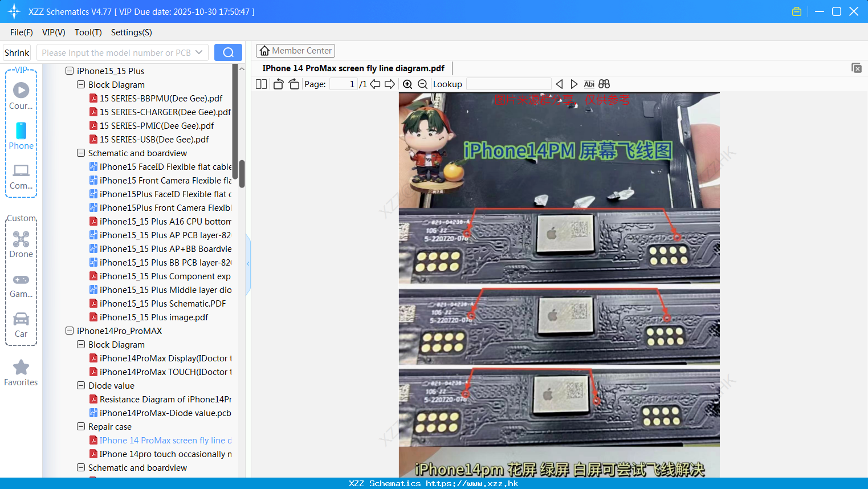Click the Lookup text input field

[x=509, y=84]
